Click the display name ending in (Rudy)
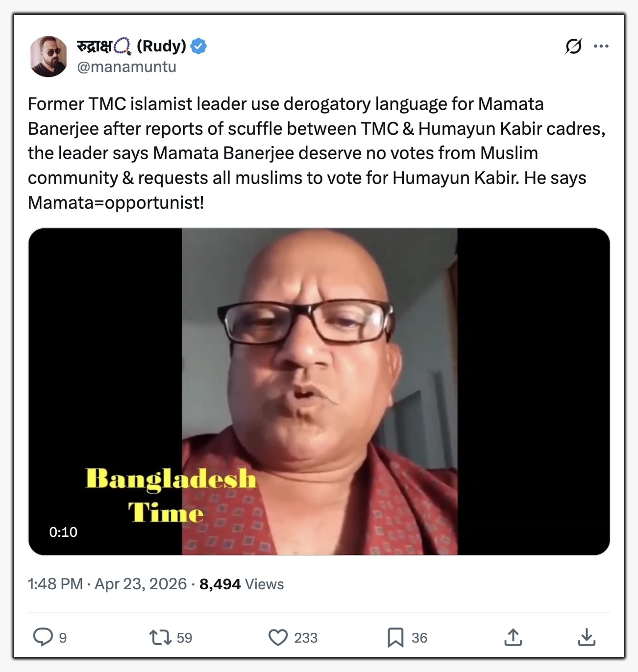 (x=131, y=46)
